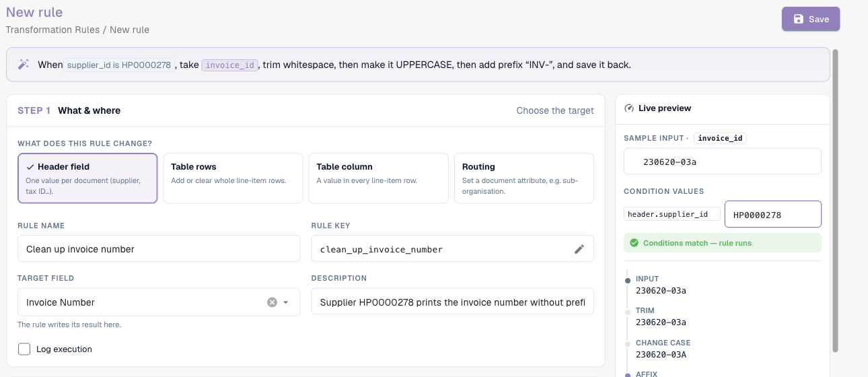Click the page vertical scrollbar

pyautogui.click(x=835, y=200)
